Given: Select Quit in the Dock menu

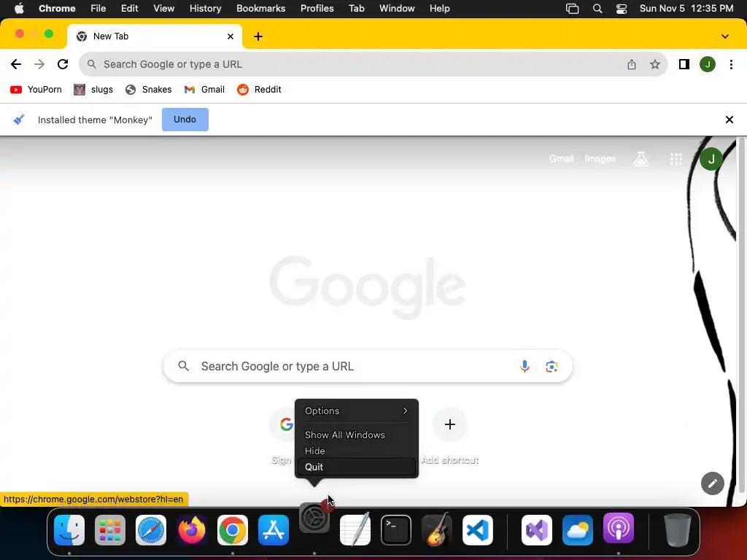Looking at the screenshot, I should point(357,467).
